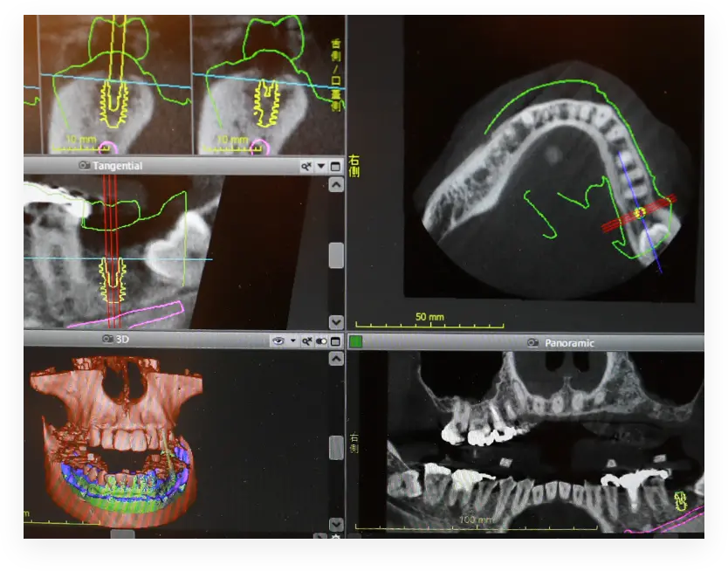728x571 pixels.
Task: Click the yellow implant marker in Panoramic view
Action: click(x=681, y=500)
